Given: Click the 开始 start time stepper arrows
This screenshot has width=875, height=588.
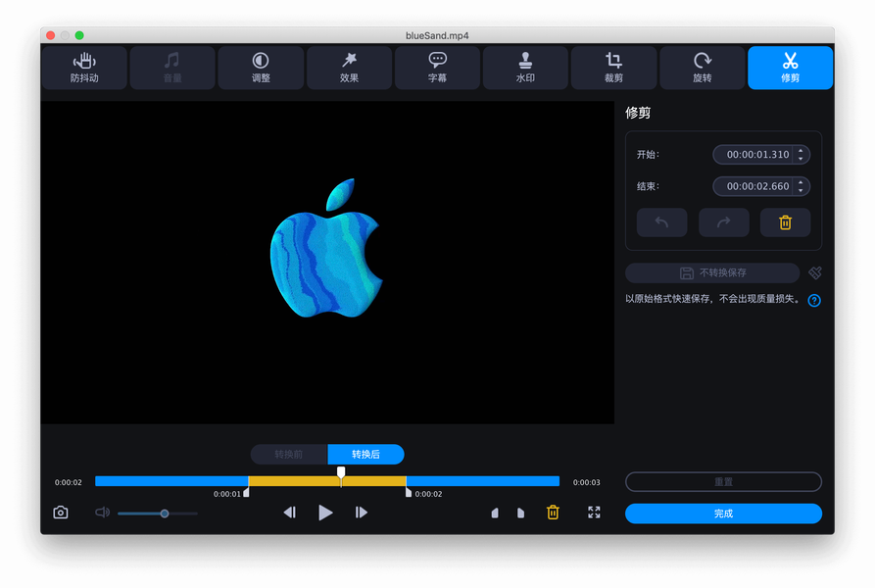Looking at the screenshot, I should coord(801,155).
